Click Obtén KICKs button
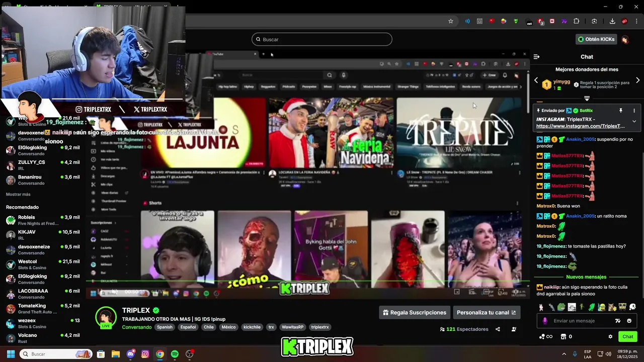Viewport: 644px width, 362px height. pos(596,39)
